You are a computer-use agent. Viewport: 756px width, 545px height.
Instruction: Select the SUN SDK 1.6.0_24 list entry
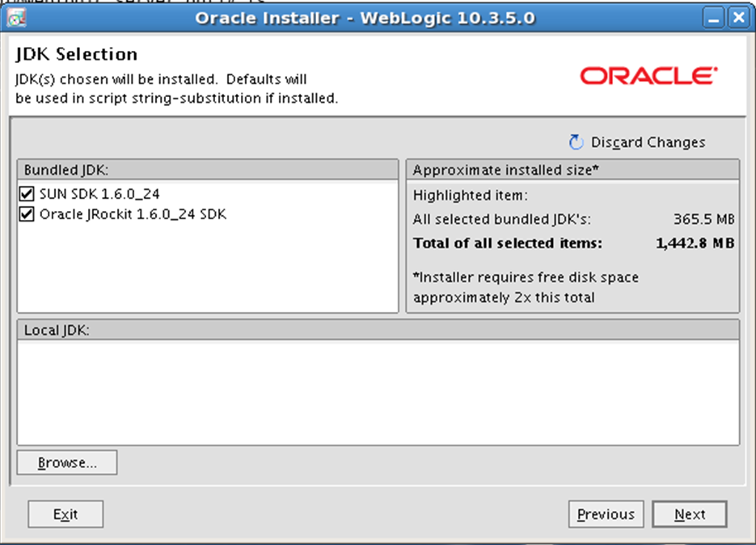(x=99, y=194)
